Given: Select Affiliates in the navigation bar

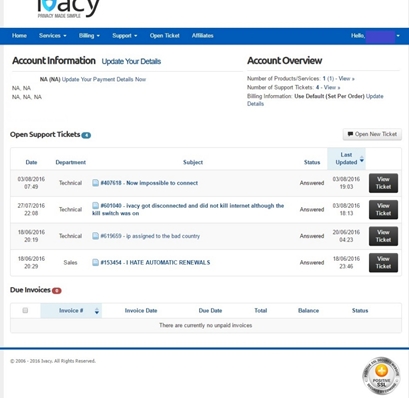Looking at the screenshot, I should coord(203,36).
